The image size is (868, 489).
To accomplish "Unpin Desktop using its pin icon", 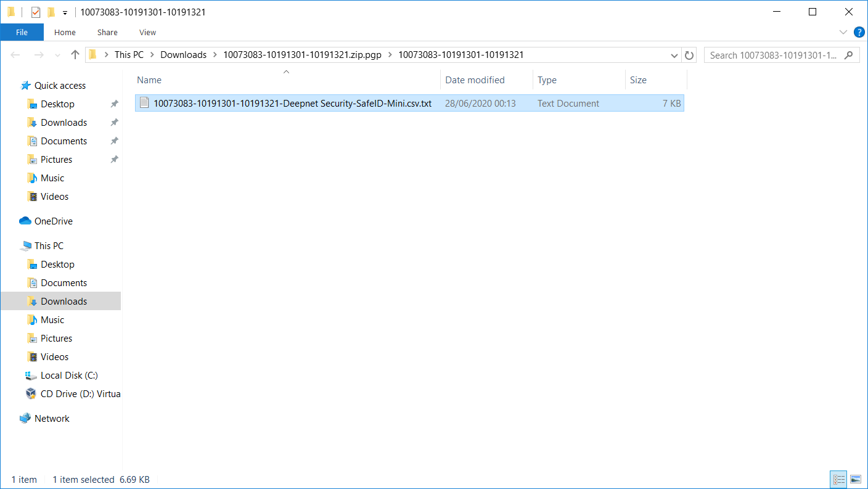I will tap(114, 104).
